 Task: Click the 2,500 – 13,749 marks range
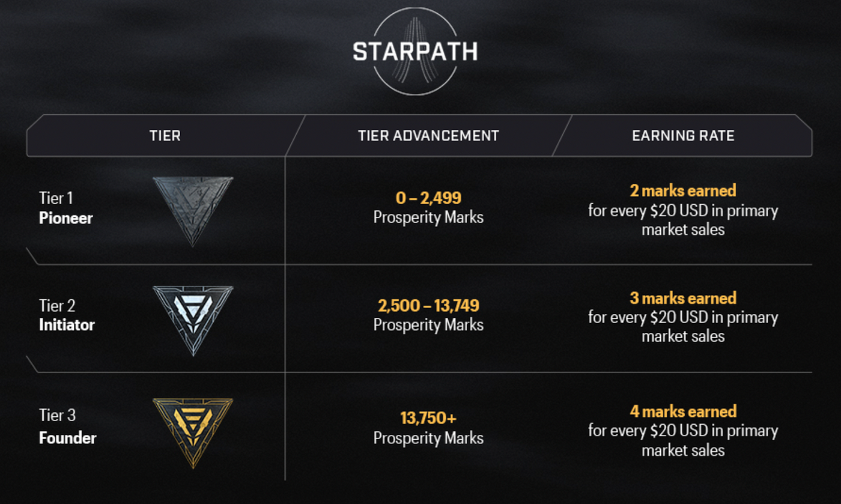428,306
